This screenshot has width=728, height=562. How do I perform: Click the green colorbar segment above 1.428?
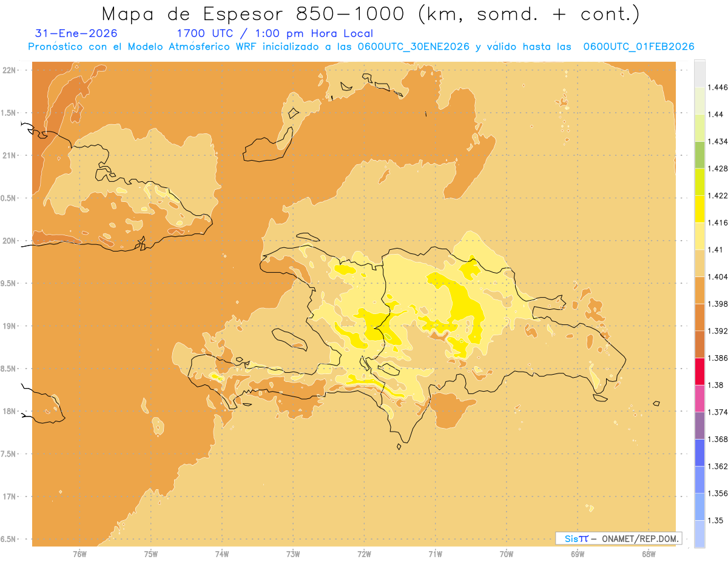point(699,155)
